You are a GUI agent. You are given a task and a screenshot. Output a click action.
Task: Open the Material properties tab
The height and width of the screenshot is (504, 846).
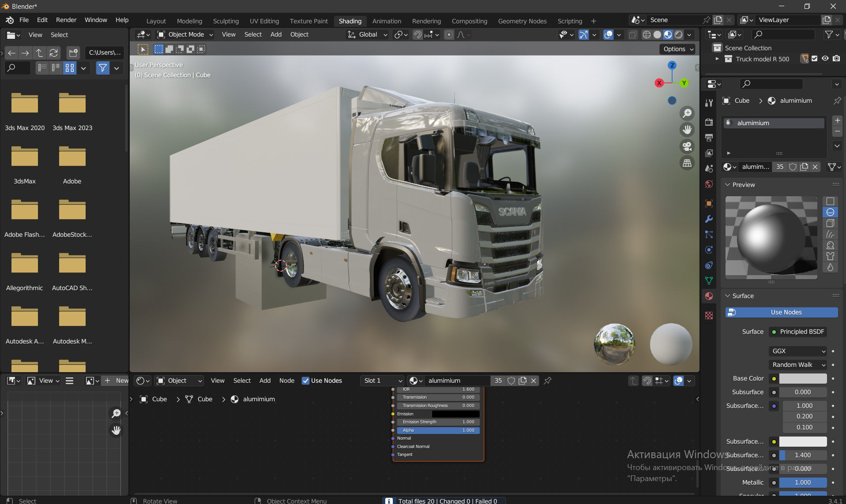point(709,296)
